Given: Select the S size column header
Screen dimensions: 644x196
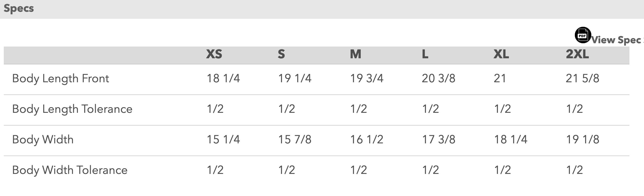Looking at the screenshot, I should pos(281,54).
